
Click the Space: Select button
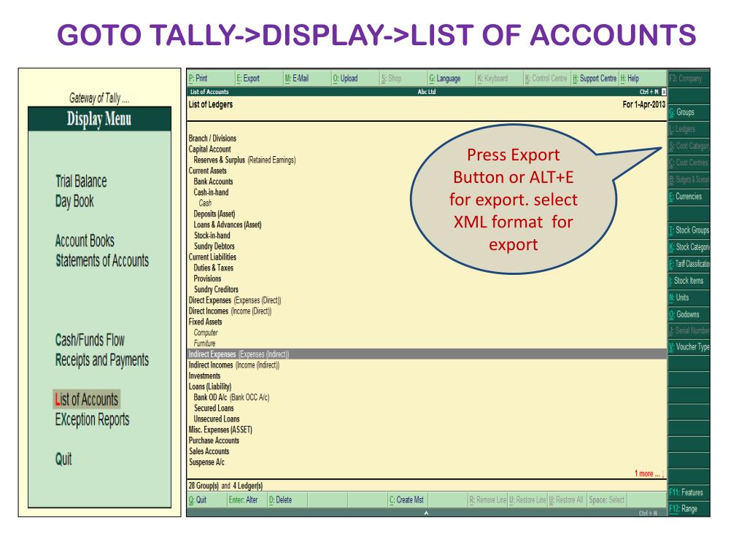click(606, 500)
